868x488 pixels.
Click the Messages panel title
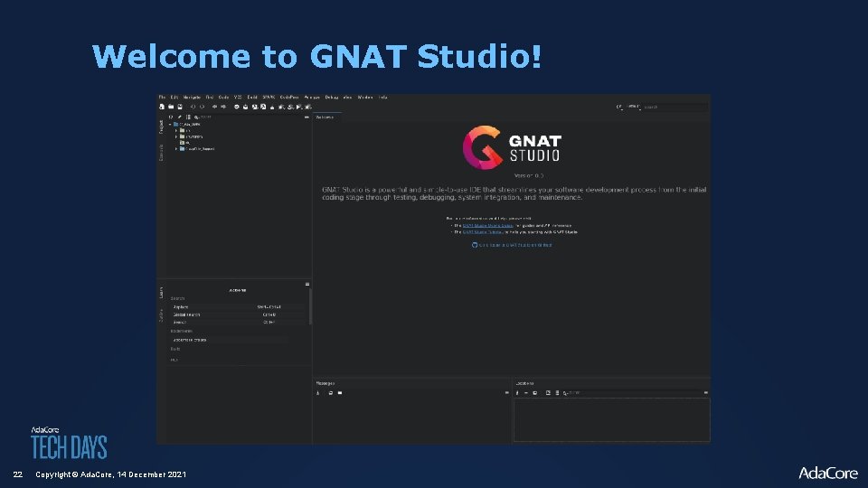(325, 383)
